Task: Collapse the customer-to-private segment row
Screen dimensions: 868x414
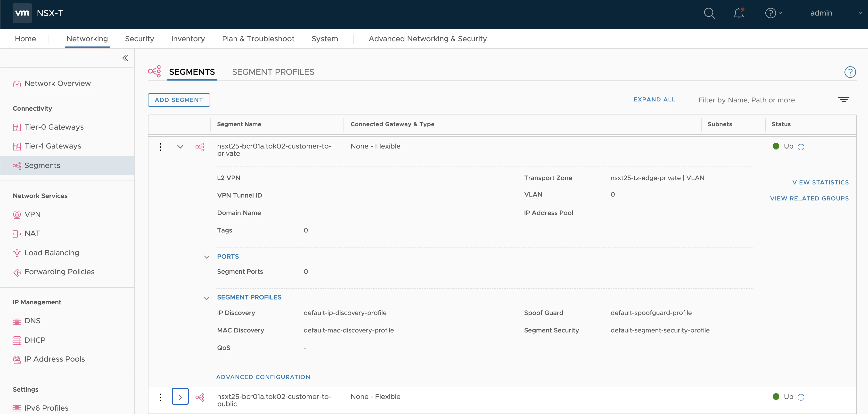Action: coord(180,147)
